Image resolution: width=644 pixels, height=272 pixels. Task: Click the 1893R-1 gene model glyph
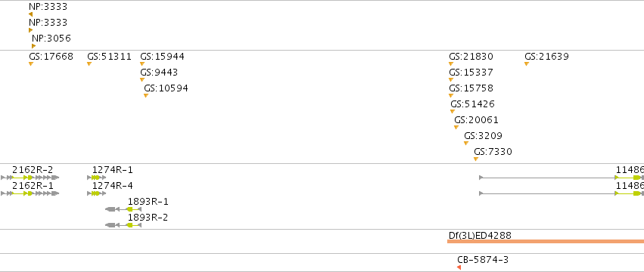pyautogui.click(x=123, y=209)
